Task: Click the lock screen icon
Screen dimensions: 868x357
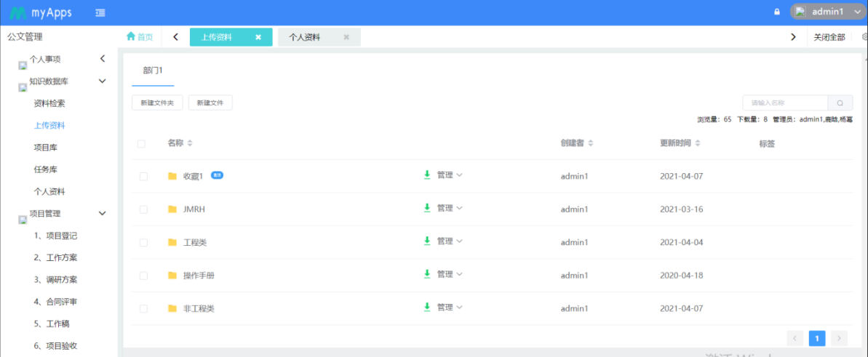Action: (776, 12)
